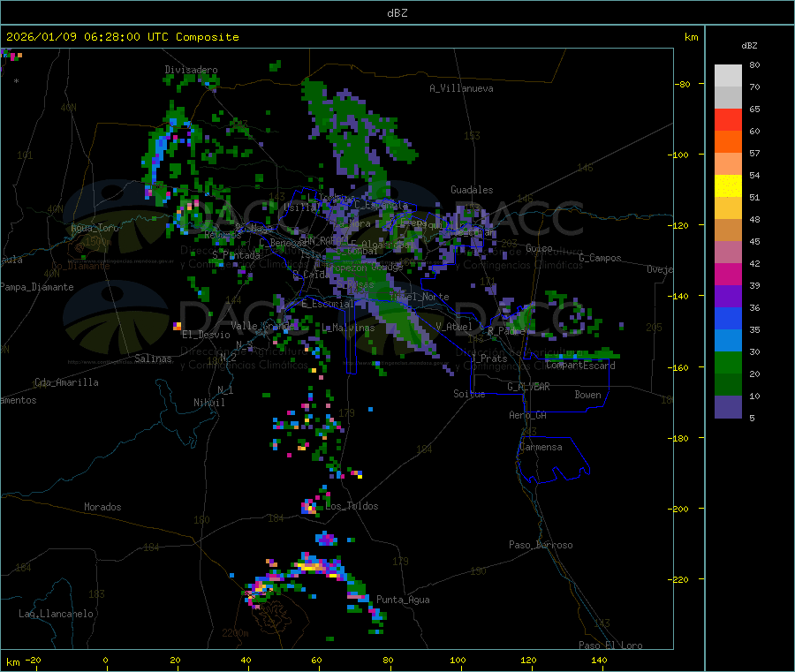Select the magenta 39 dBZ legend swatch

pyautogui.click(x=728, y=274)
